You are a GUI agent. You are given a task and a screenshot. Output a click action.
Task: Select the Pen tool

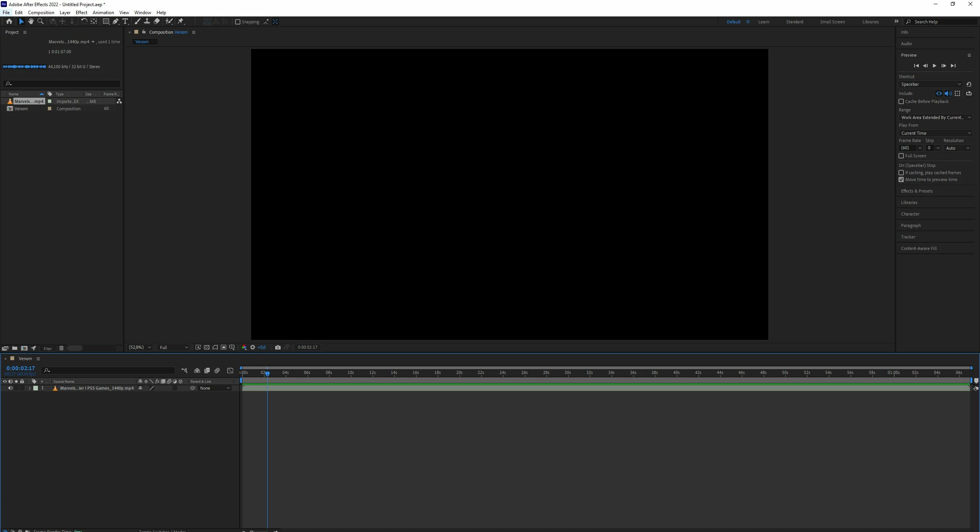(x=115, y=21)
